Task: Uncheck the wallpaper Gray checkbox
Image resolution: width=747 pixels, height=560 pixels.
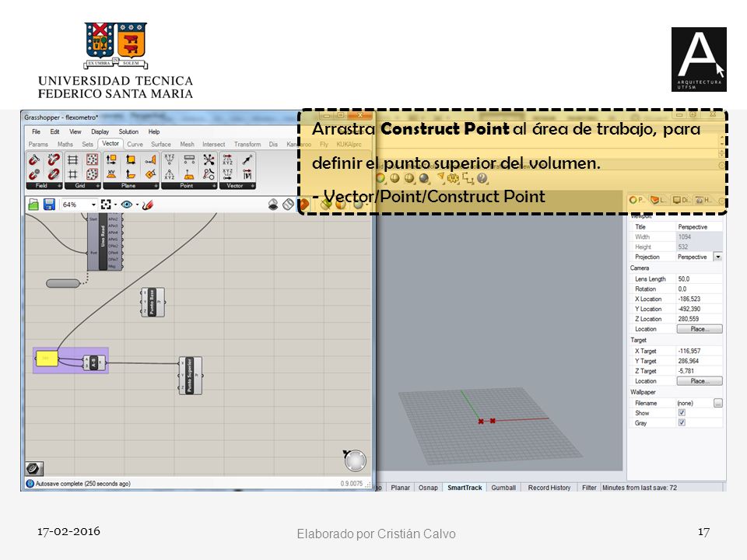Action: tap(682, 423)
